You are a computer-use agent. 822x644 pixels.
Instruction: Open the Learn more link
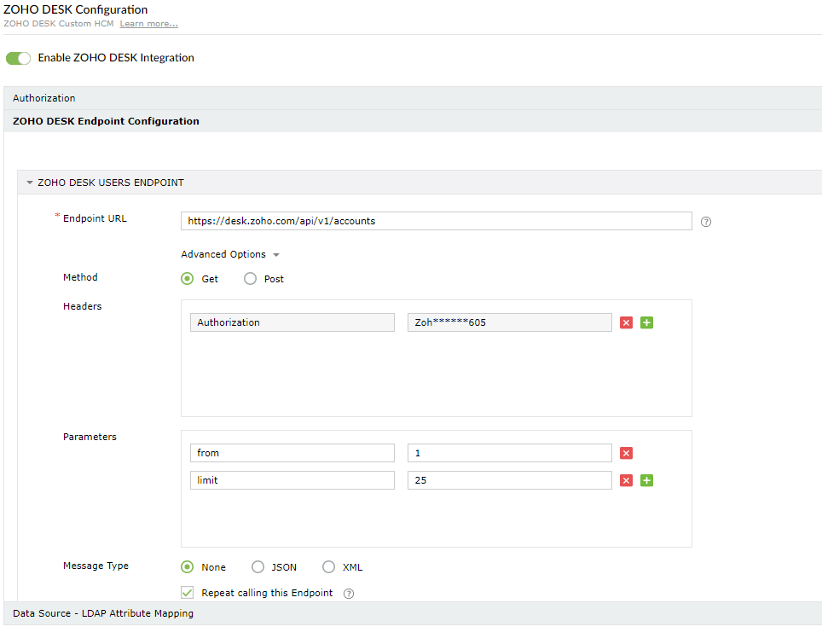[x=148, y=23]
